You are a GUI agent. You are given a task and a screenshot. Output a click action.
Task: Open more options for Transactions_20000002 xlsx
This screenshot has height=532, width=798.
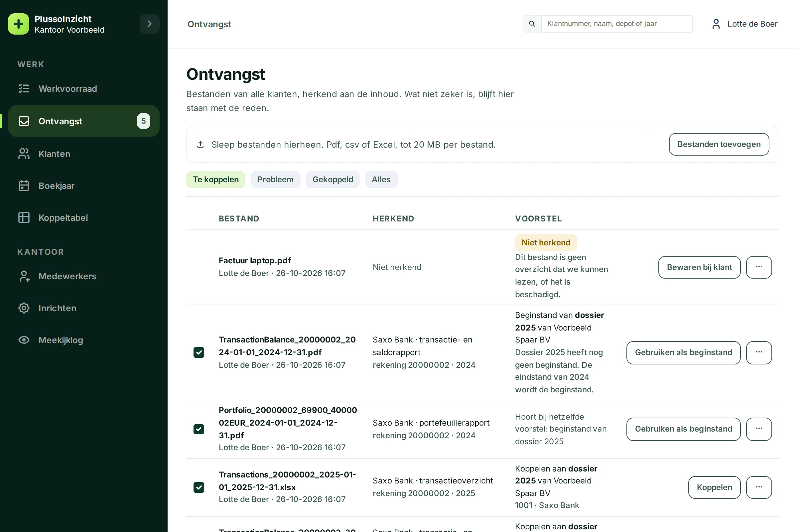pyautogui.click(x=759, y=487)
